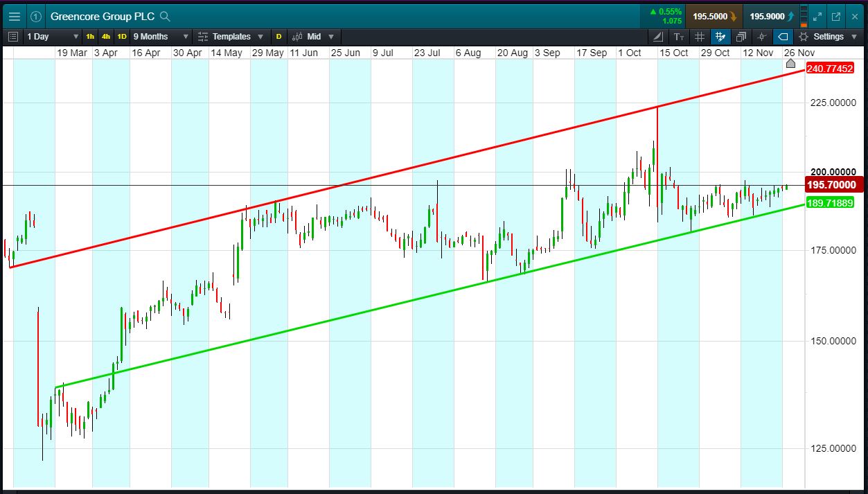The height and width of the screenshot is (494, 868).
Task: Click the 23 Jul date axis label
Action: click(x=427, y=53)
